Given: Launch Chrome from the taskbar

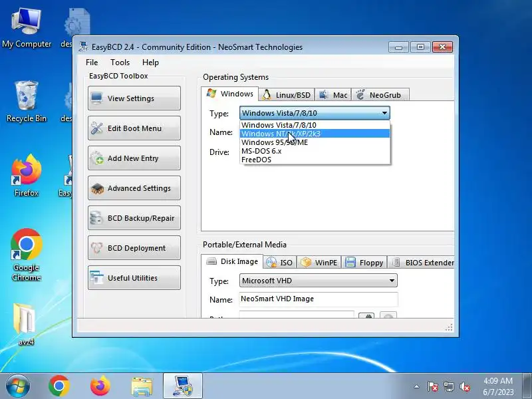Looking at the screenshot, I should 59,386.
